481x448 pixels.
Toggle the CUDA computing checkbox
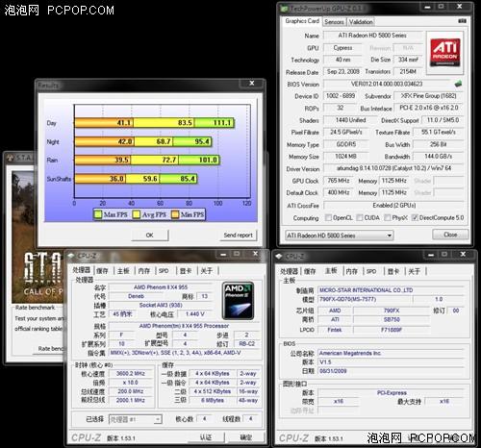pos(360,217)
